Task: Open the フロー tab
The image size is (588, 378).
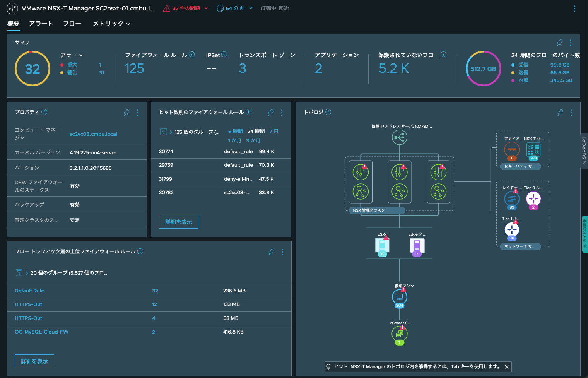Action: pos(72,24)
